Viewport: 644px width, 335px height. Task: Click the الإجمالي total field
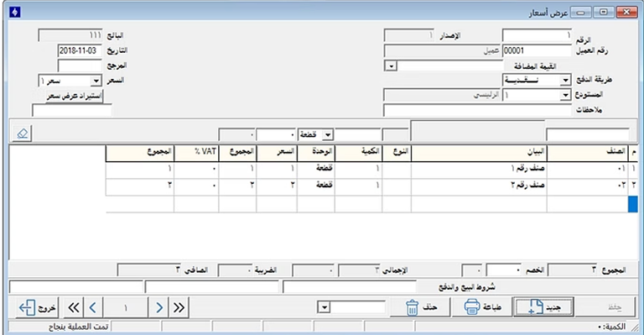(359, 270)
